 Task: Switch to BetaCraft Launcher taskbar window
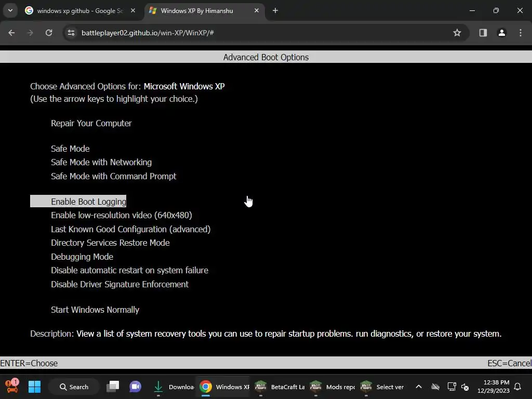click(279, 387)
